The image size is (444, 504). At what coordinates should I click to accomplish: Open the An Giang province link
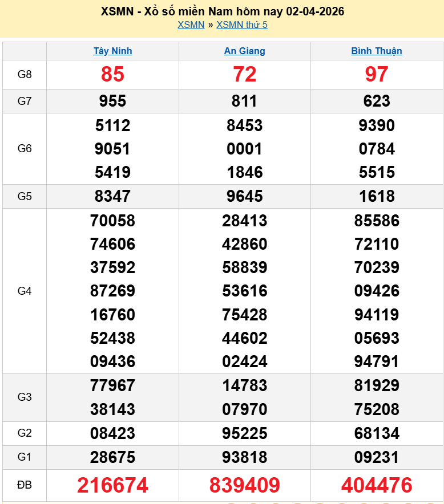click(x=244, y=51)
